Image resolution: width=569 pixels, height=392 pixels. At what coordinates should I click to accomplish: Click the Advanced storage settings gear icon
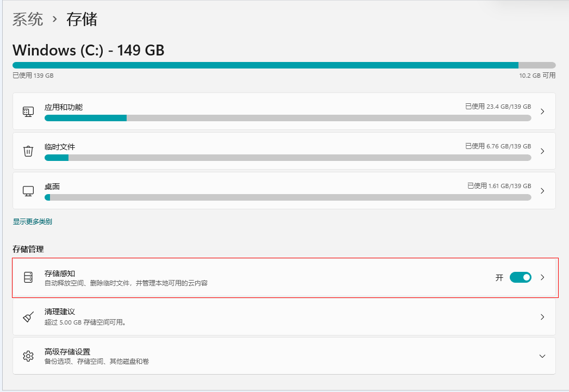pos(28,356)
